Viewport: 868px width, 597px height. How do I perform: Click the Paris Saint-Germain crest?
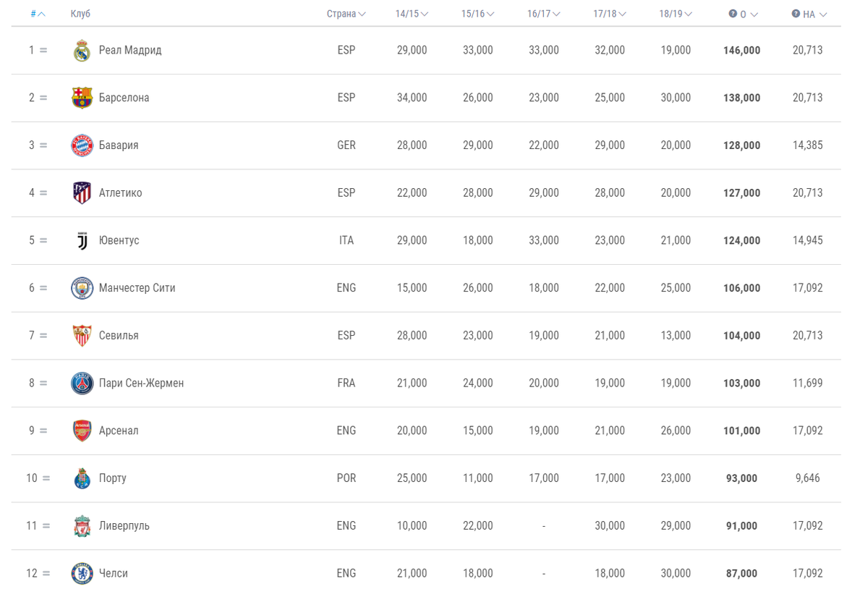pyautogui.click(x=82, y=383)
